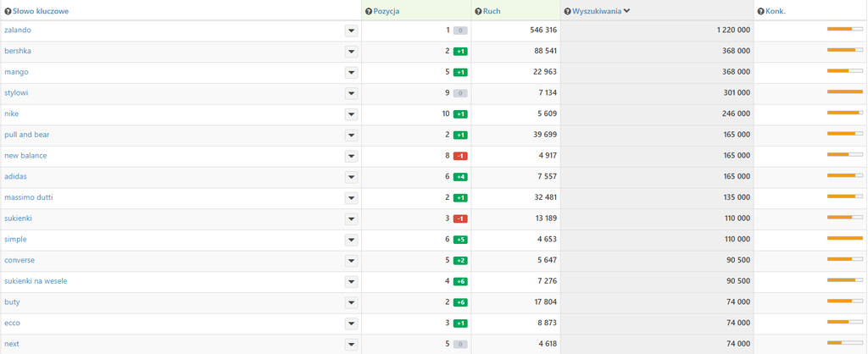868x354 pixels.
Task: Sort by the Pozycja column header
Action: [x=387, y=11]
